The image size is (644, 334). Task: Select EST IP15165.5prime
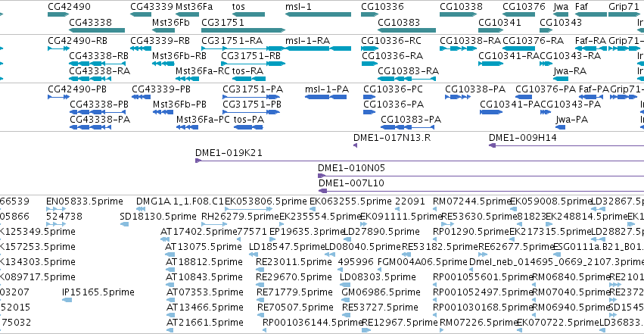click(x=98, y=292)
